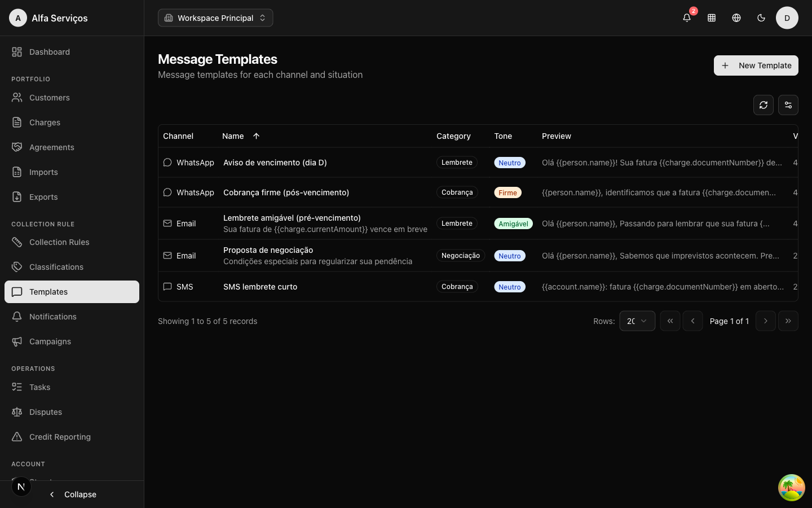Expand the Rows per page dropdown
This screenshot has height=508, width=812.
pyautogui.click(x=637, y=321)
